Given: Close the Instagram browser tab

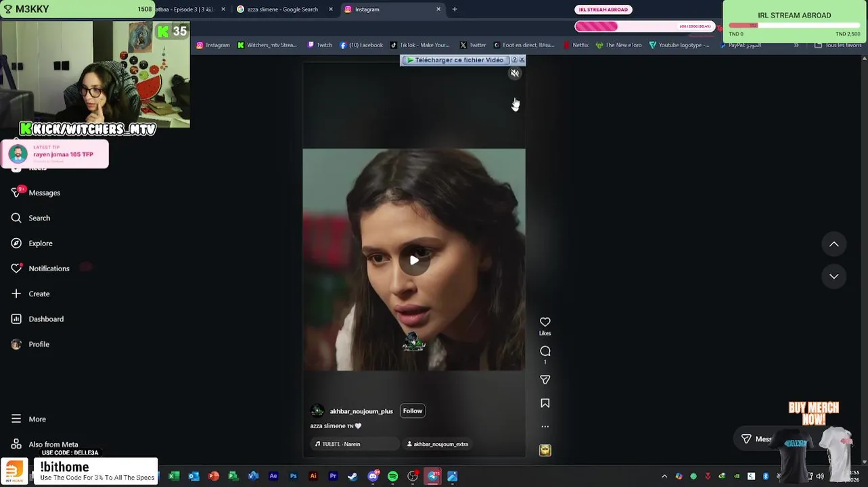Looking at the screenshot, I should click(x=438, y=9).
